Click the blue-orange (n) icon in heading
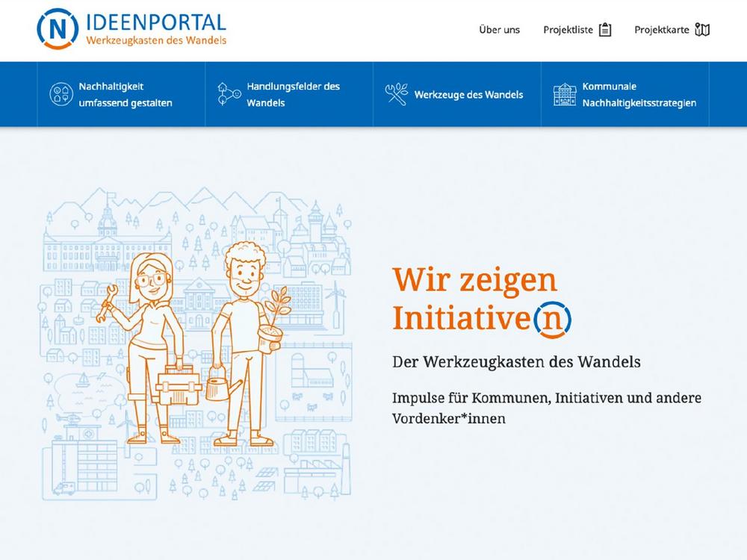The image size is (747, 560). (x=553, y=318)
